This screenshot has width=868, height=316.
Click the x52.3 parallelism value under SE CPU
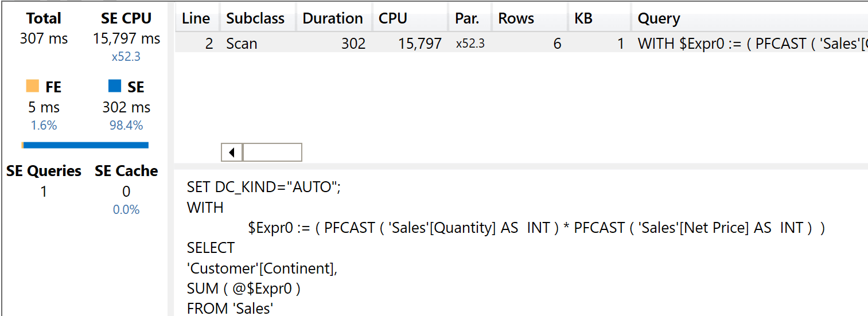tap(126, 57)
